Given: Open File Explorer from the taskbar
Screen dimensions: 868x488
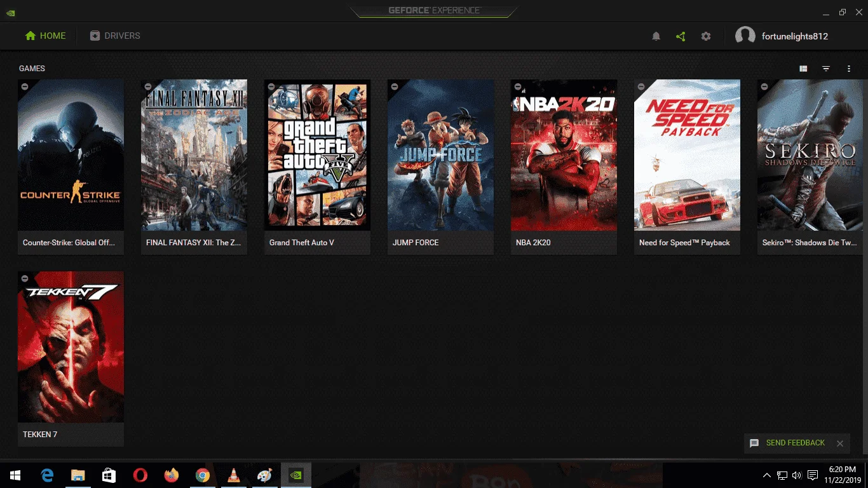Looking at the screenshot, I should point(78,475).
